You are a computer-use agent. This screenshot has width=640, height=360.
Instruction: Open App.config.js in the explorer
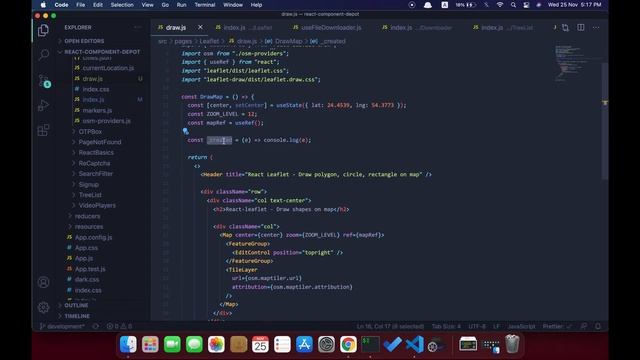[93, 237]
